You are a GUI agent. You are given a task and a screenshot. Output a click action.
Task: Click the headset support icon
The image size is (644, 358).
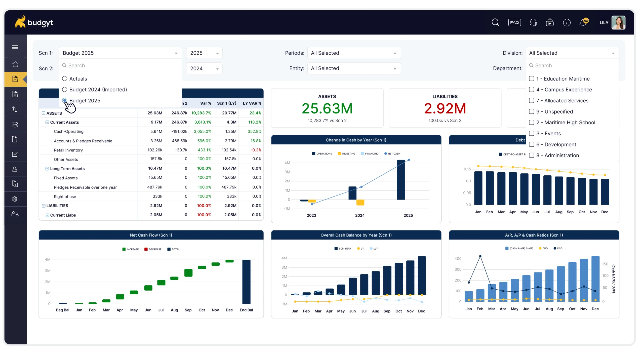(533, 23)
